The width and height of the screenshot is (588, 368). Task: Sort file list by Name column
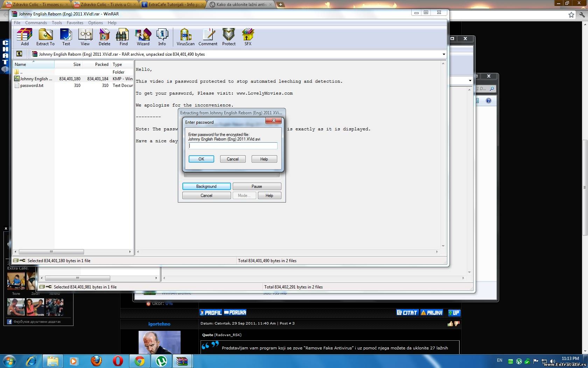(34, 64)
